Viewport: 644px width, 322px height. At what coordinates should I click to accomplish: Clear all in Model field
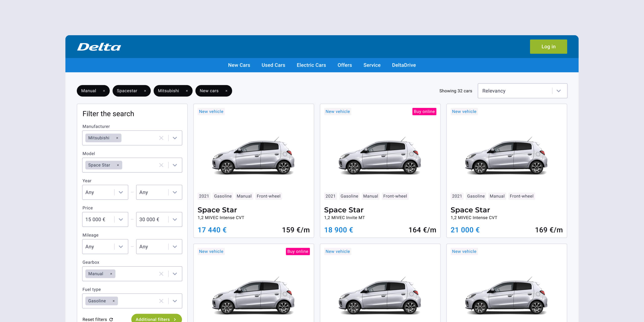161,165
